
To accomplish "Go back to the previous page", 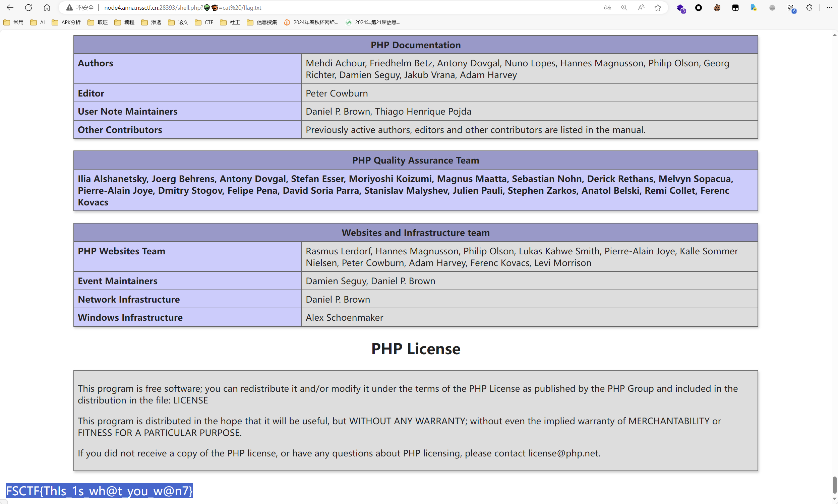I will coord(10,7).
